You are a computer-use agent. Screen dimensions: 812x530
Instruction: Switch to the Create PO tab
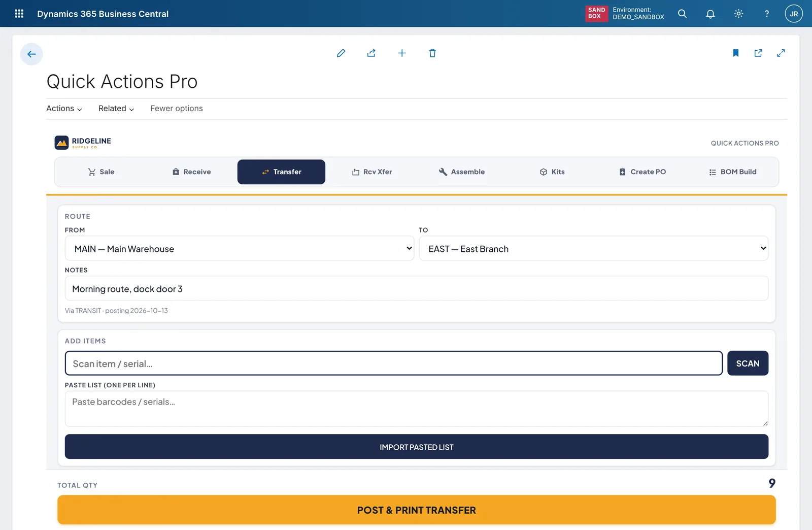(642, 172)
